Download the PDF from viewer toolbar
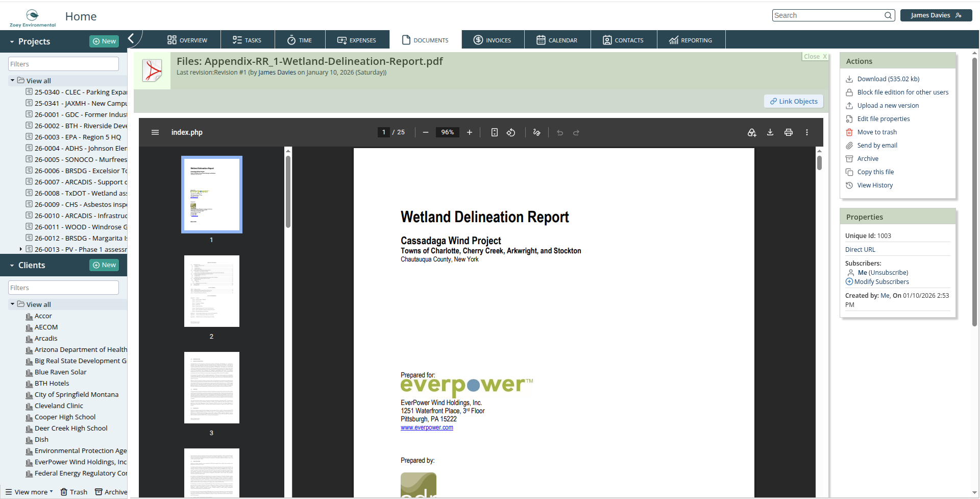Viewport: 980px width, 499px height. point(770,132)
